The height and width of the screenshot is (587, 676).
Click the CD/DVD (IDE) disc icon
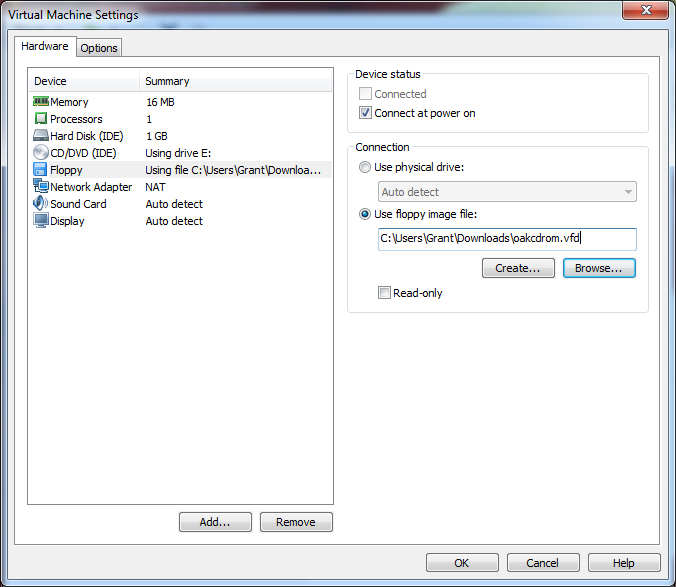point(41,153)
